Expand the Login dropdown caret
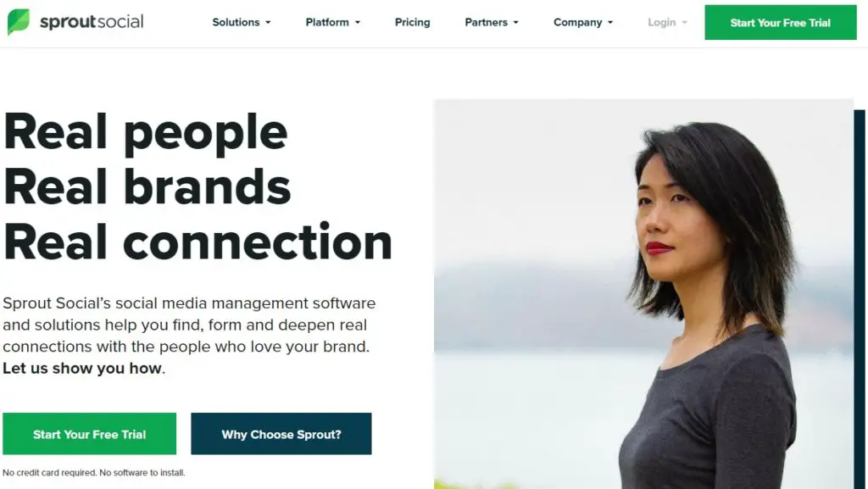Image resolution: width=868 pixels, height=489 pixels. [x=684, y=23]
